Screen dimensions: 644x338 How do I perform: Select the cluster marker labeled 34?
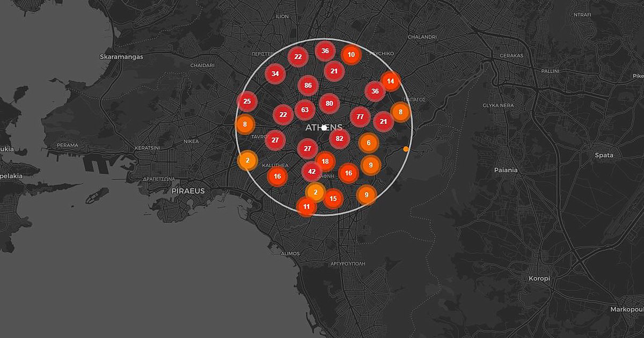coord(275,74)
